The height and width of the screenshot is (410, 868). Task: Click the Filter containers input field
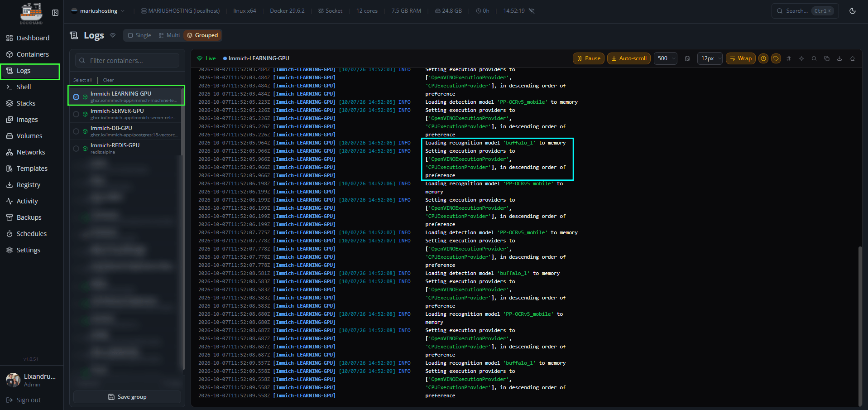click(x=127, y=61)
